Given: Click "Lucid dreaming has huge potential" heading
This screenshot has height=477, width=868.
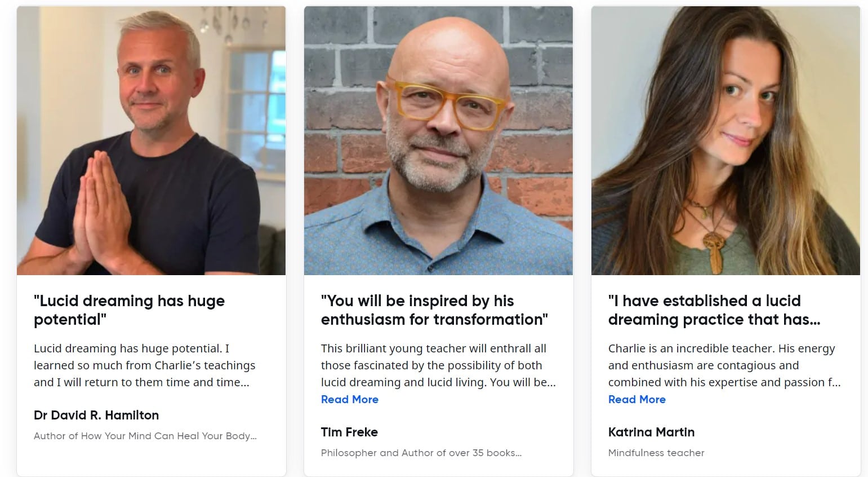Looking at the screenshot, I should pyautogui.click(x=129, y=310).
